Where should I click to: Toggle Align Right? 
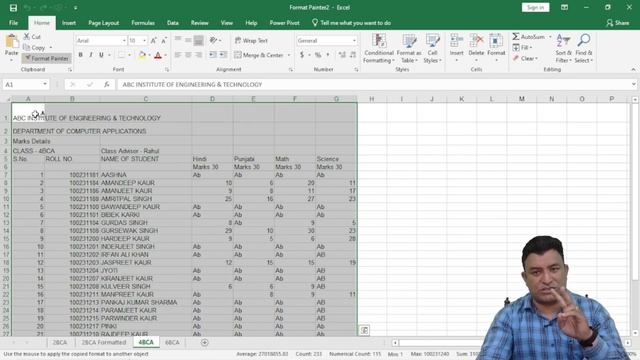click(x=198, y=55)
